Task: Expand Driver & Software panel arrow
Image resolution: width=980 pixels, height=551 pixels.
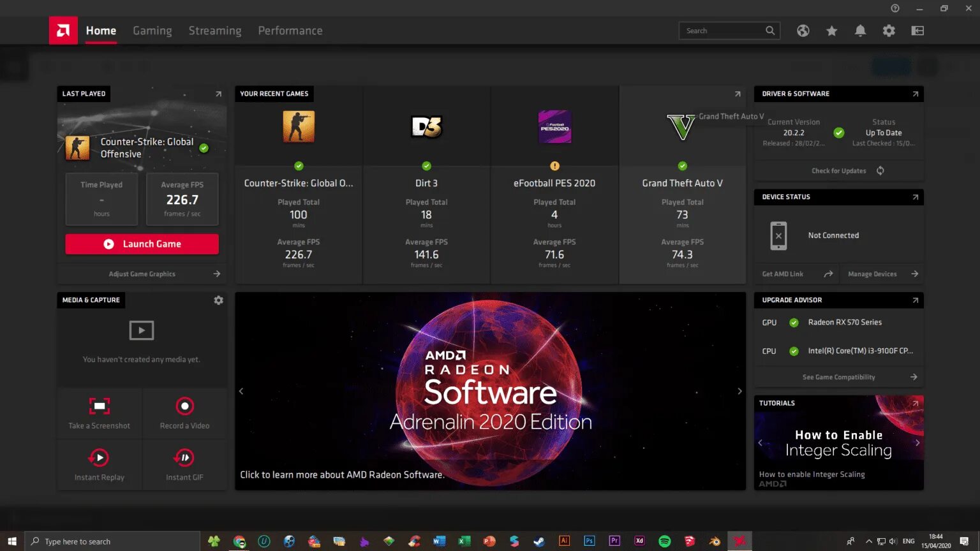Action: [x=916, y=94]
